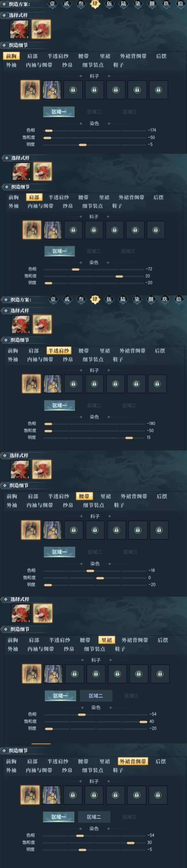Select 区域二 in the highlighted 里裙 panel

(96, 696)
